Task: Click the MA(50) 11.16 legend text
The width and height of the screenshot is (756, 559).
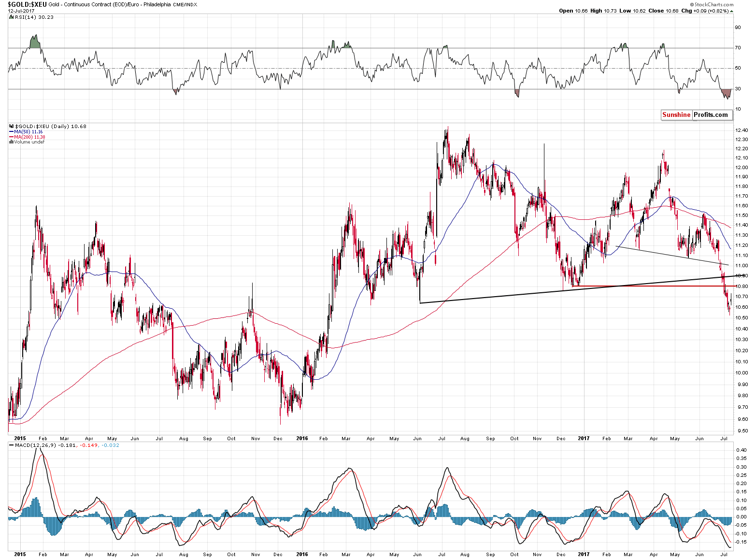Action: [28, 132]
